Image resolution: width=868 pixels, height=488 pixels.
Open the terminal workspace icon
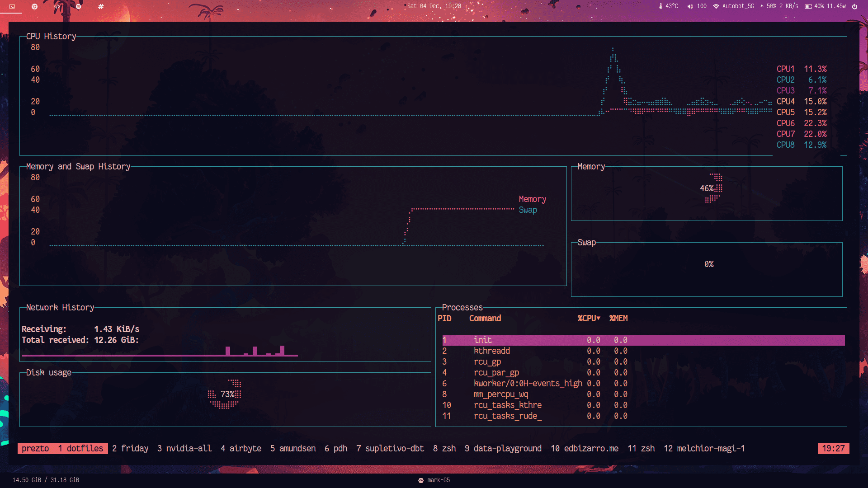click(12, 6)
